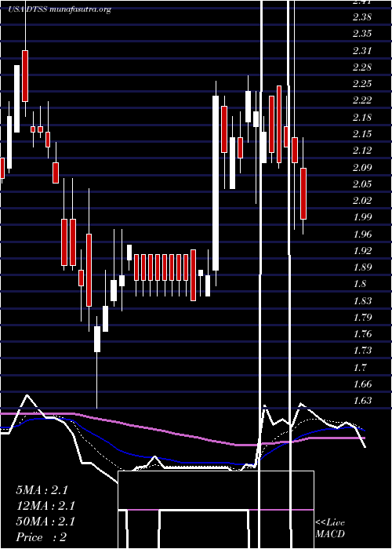Select the 2.12 price axis label
392x549 pixels.
coord(362,151)
